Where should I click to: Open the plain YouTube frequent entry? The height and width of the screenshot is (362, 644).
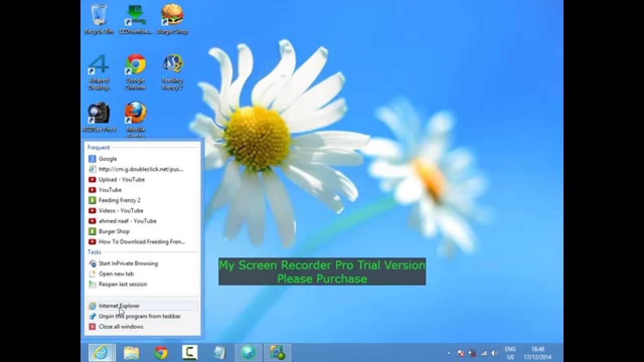pos(142,190)
